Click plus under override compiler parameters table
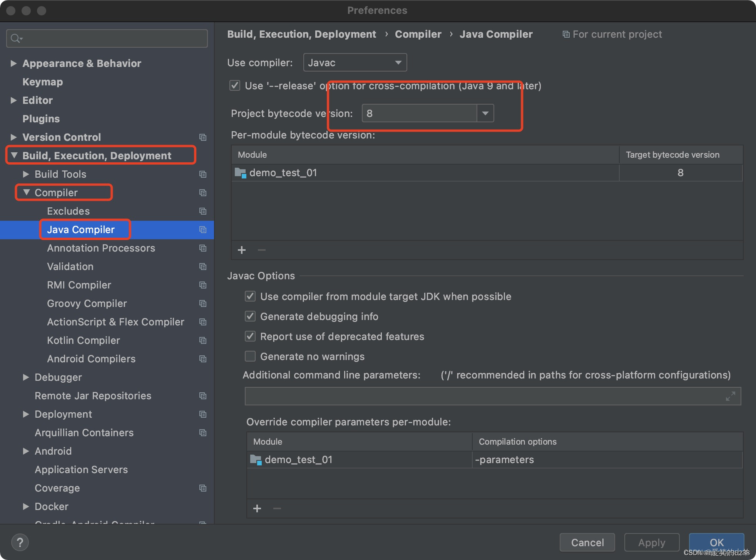This screenshot has height=560, width=756. click(x=257, y=508)
